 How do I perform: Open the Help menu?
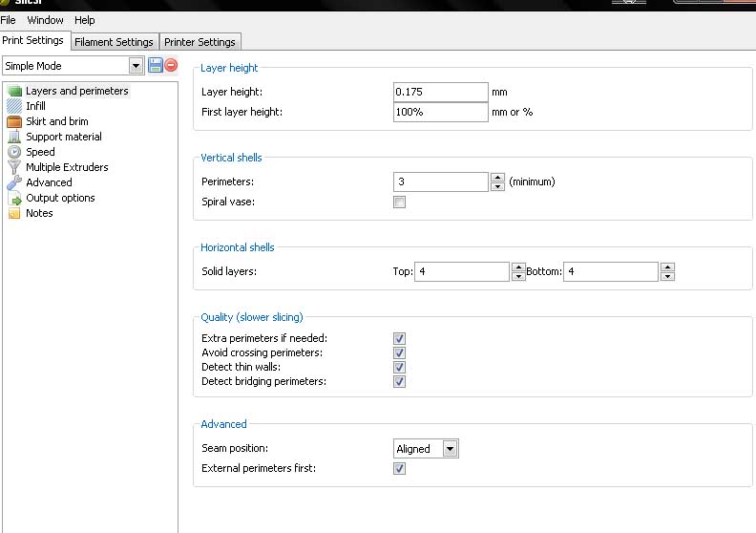[84, 20]
